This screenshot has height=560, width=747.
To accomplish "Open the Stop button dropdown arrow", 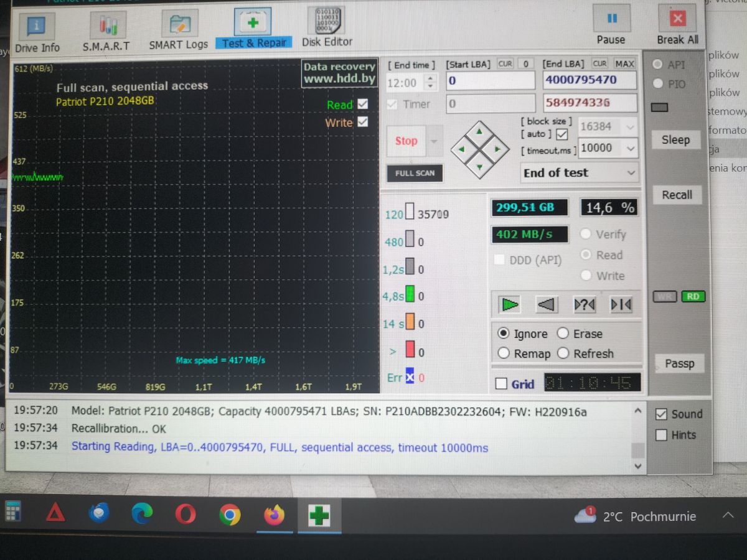I will (435, 142).
